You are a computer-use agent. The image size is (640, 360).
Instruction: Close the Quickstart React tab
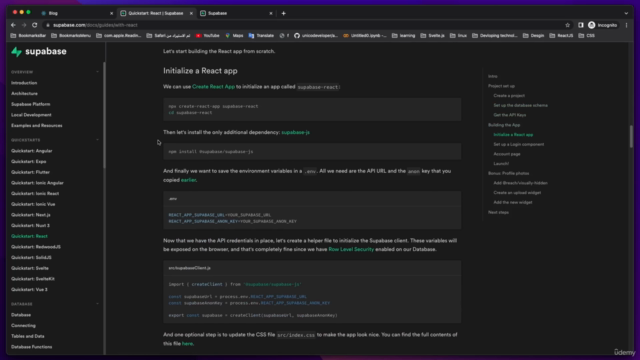(x=191, y=13)
